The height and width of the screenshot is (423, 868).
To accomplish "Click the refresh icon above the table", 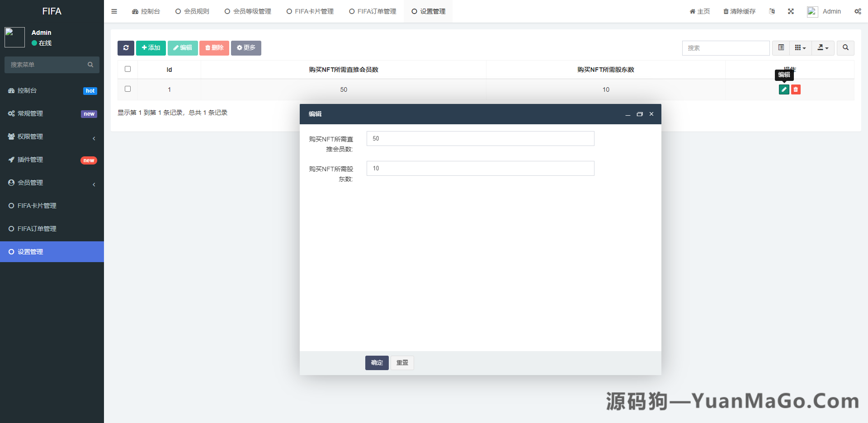I will pos(126,48).
